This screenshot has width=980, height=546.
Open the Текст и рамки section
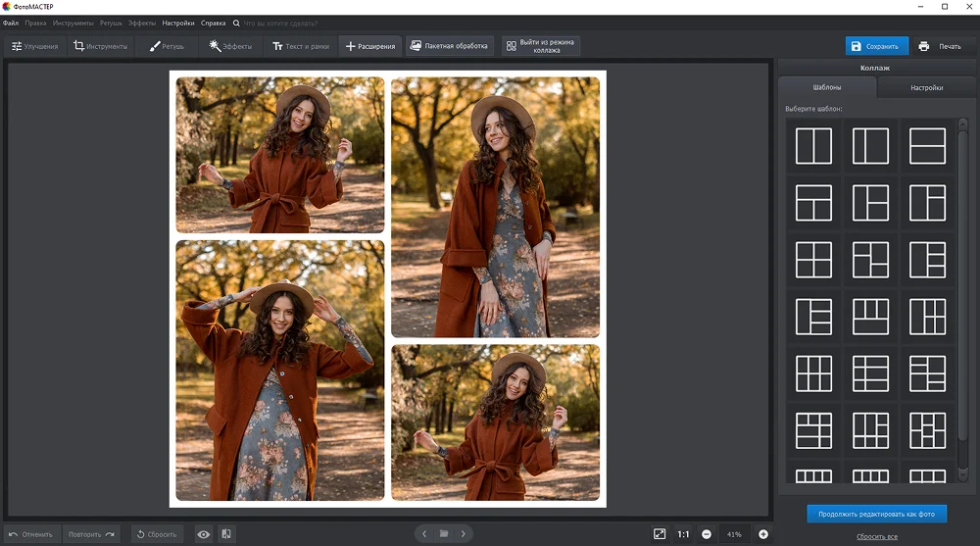pyautogui.click(x=301, y=46)
